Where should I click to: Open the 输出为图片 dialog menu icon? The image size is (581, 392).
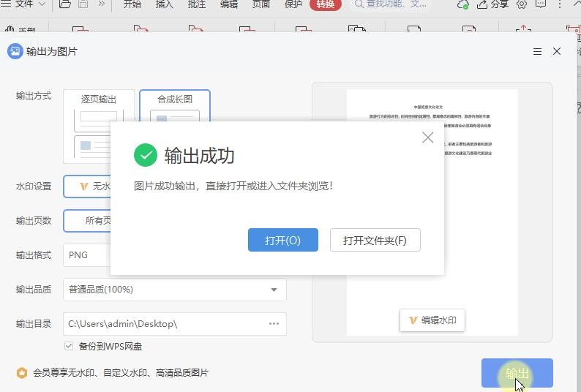[537, 52]
